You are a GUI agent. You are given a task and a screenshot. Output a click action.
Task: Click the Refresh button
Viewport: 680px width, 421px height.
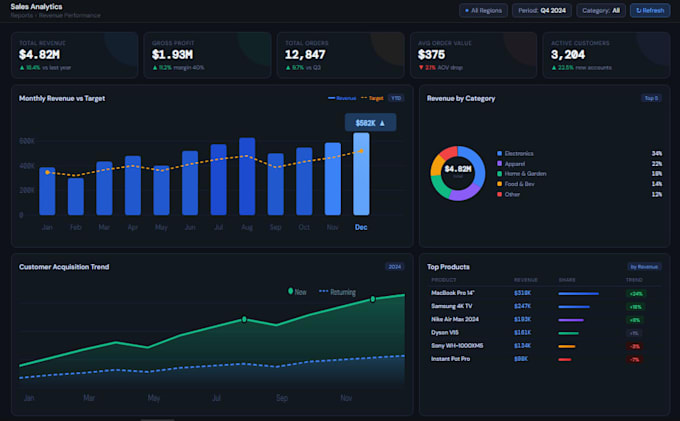(650, 10)
